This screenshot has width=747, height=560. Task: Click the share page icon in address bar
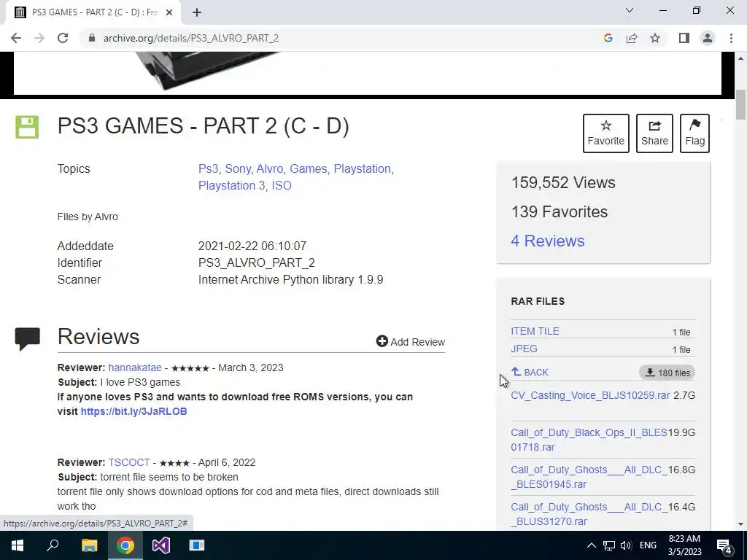click(632, 38)
